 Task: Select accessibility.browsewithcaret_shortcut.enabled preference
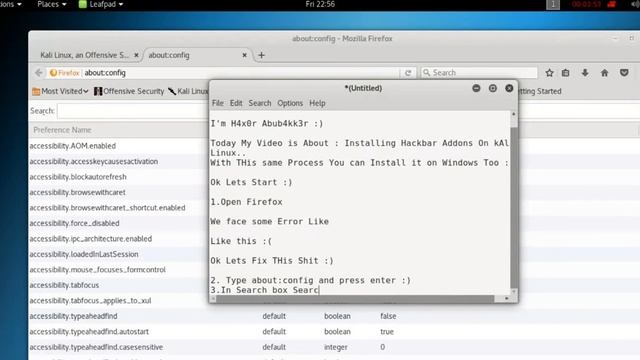107,208
